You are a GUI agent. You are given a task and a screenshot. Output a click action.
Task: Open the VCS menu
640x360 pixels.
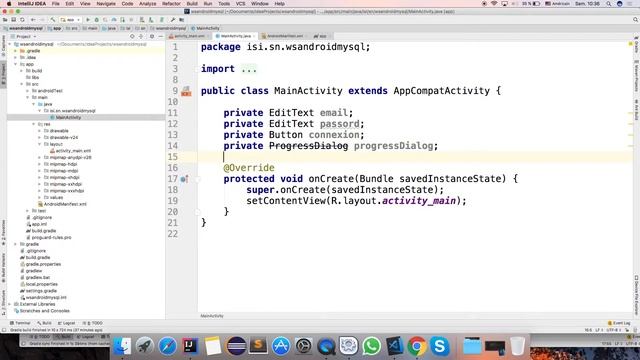click(x=240, y=4)
